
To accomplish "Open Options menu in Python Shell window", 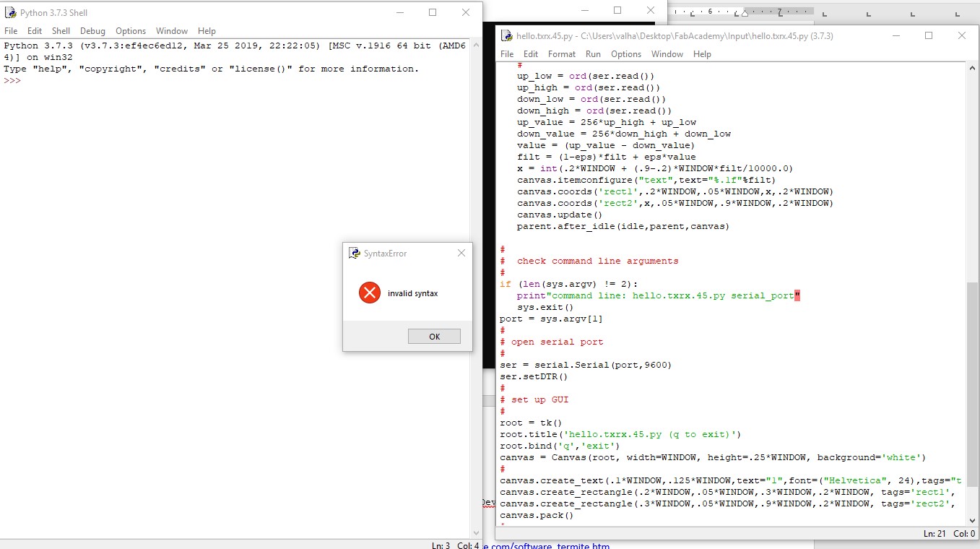I will [131, 31].
